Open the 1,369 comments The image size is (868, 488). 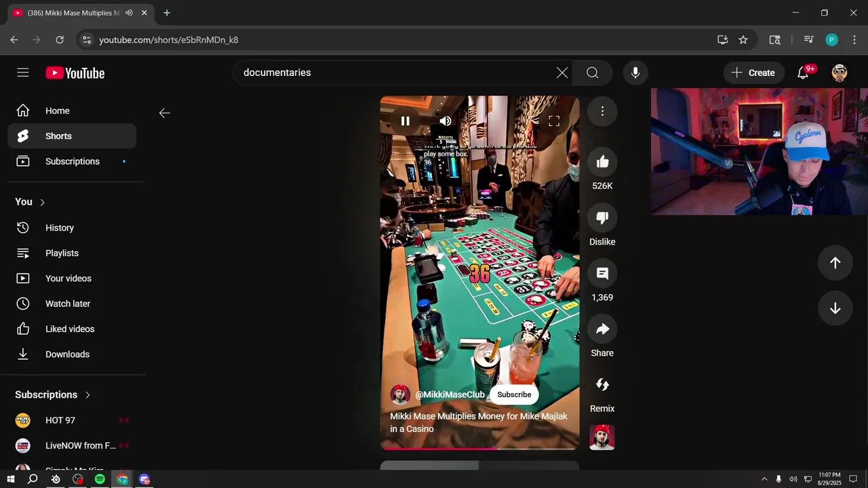tap(602, 273)
